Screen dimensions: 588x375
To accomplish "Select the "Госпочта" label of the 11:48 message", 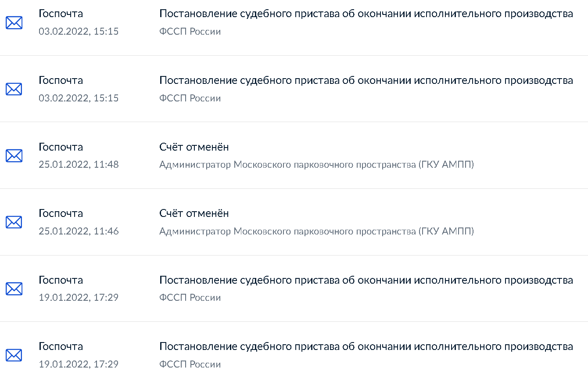I will click(61, 147).
